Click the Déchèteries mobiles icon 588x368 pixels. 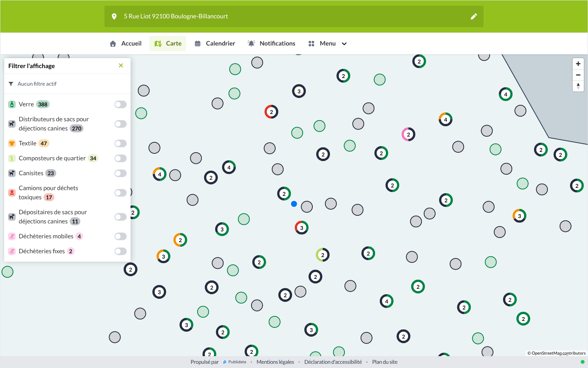coord(12,236)
